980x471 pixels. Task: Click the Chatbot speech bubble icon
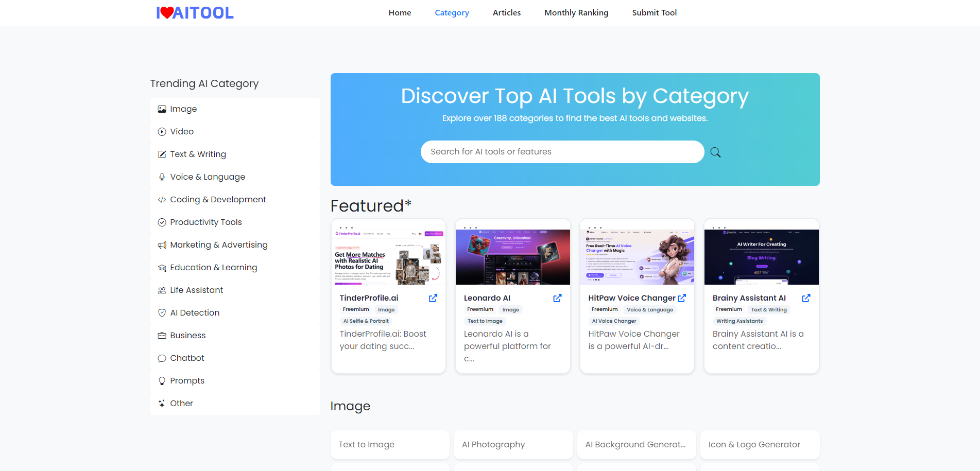tap(162, 358)
